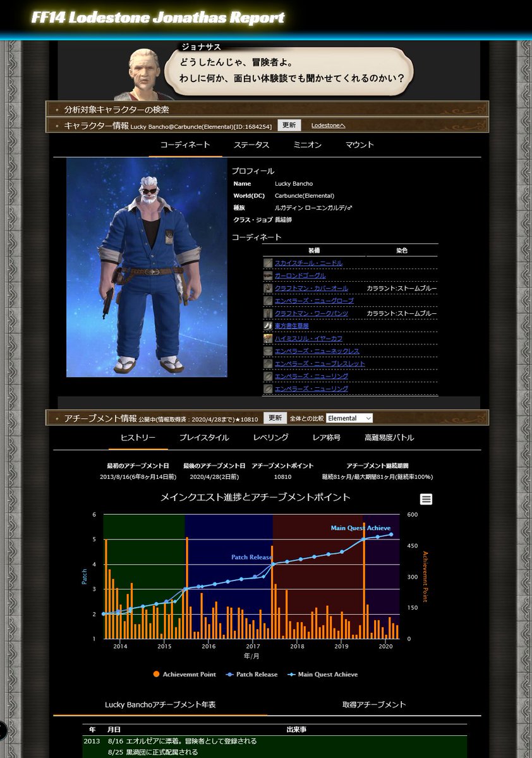
Task: Open the ガーロンドゴーグル equipment link
Action: point(300,275)
